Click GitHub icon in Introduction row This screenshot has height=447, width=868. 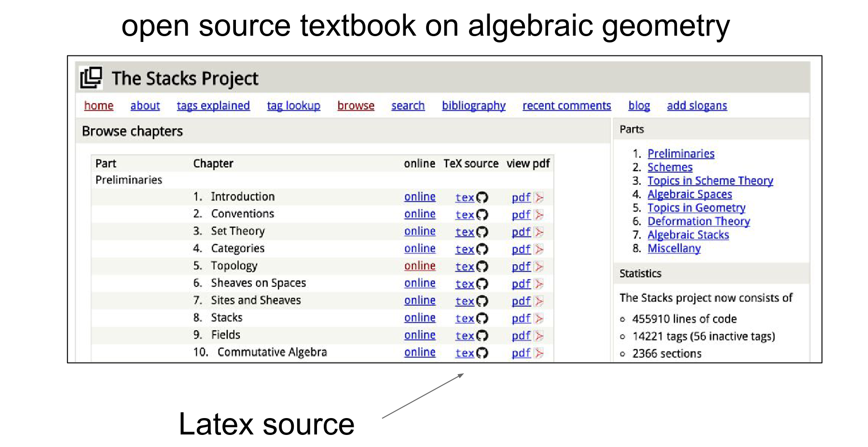(482, 197)
